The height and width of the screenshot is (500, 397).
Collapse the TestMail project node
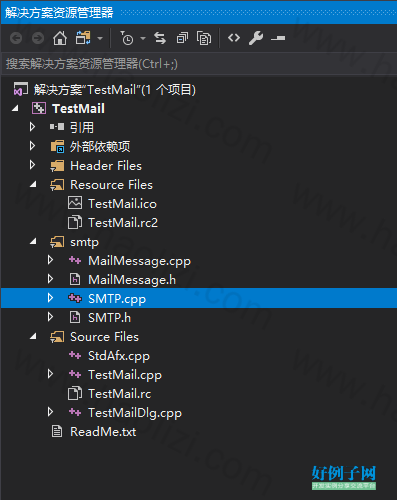[15, 108]
